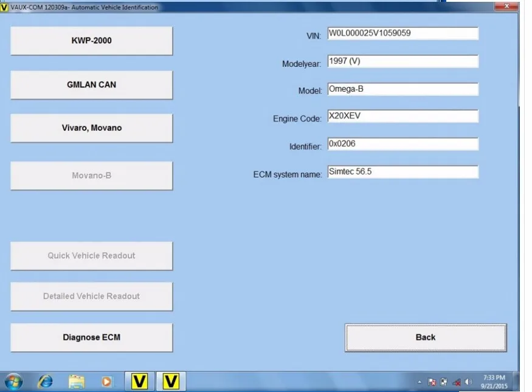
Task: Click the VAUX-COM title bar icon
Action: tap(4, 7)
